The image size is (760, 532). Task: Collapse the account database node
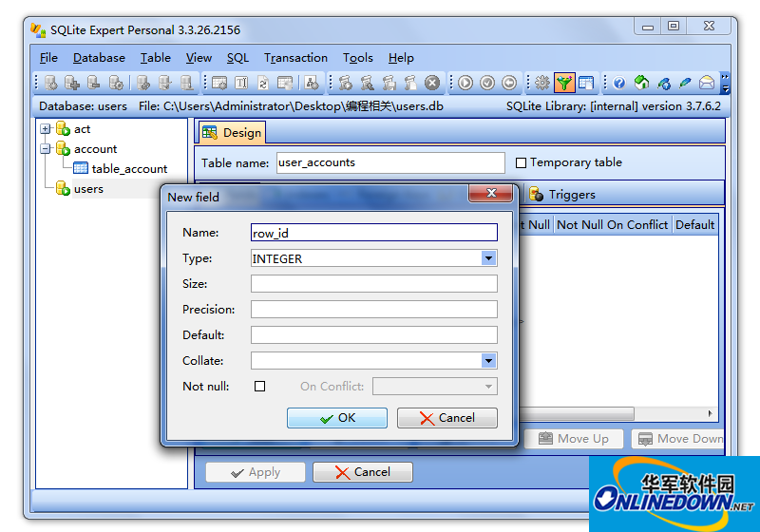pyautogui.click(x=45, y=149)
